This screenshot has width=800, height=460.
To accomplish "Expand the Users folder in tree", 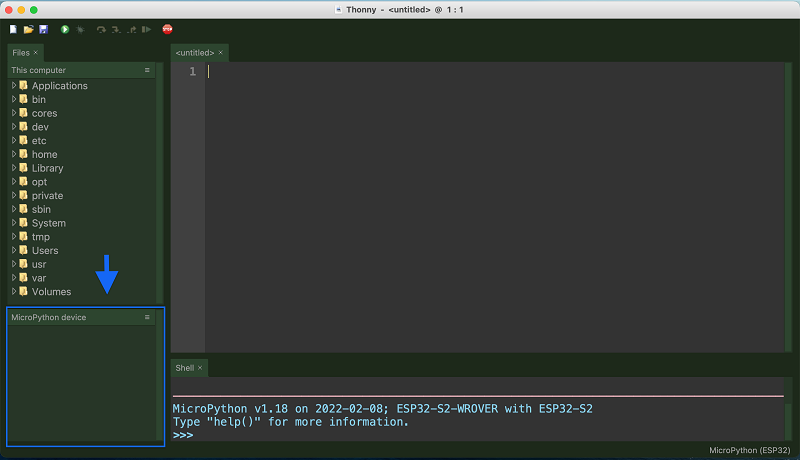I will pos(14,251).
